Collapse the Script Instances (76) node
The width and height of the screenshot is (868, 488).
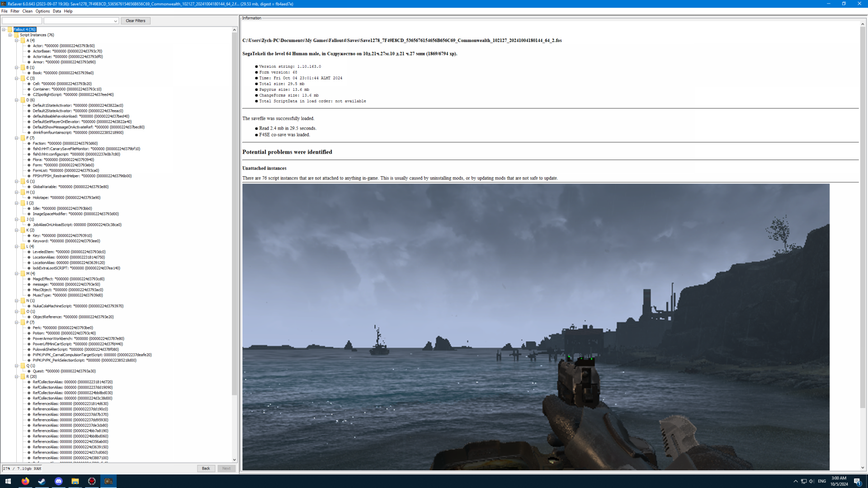click(x=10, y=35)
